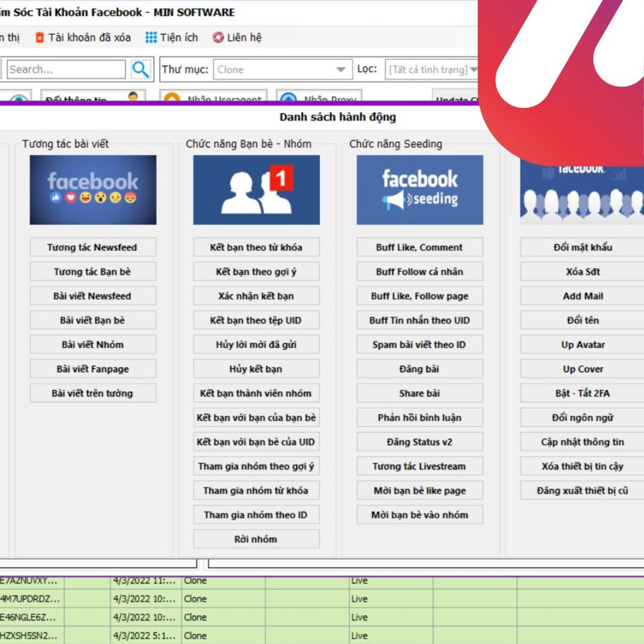This screenshot has height=644, width=644.
Task: Select Bài viết Fanpage action
Action: tap(93, 369)
